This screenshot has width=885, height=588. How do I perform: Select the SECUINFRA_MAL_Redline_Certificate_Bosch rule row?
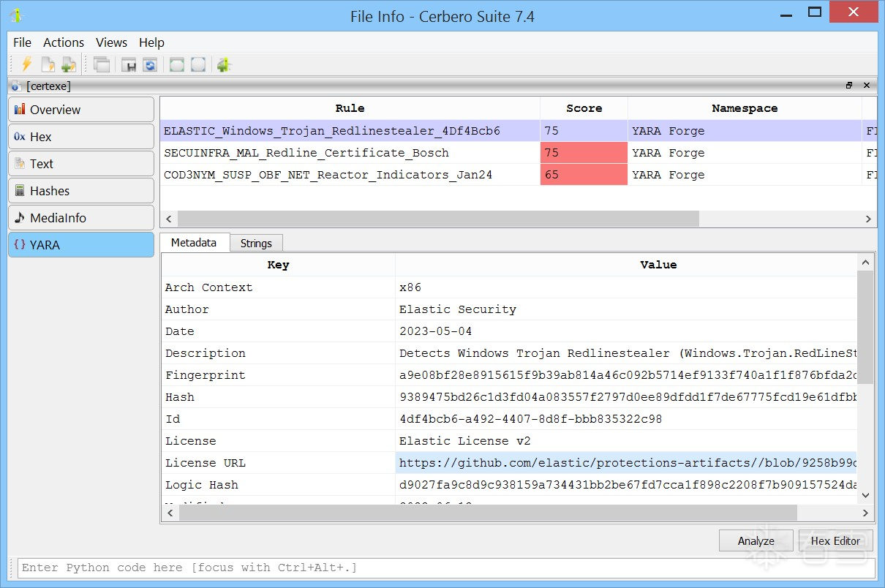coord(306,153)
